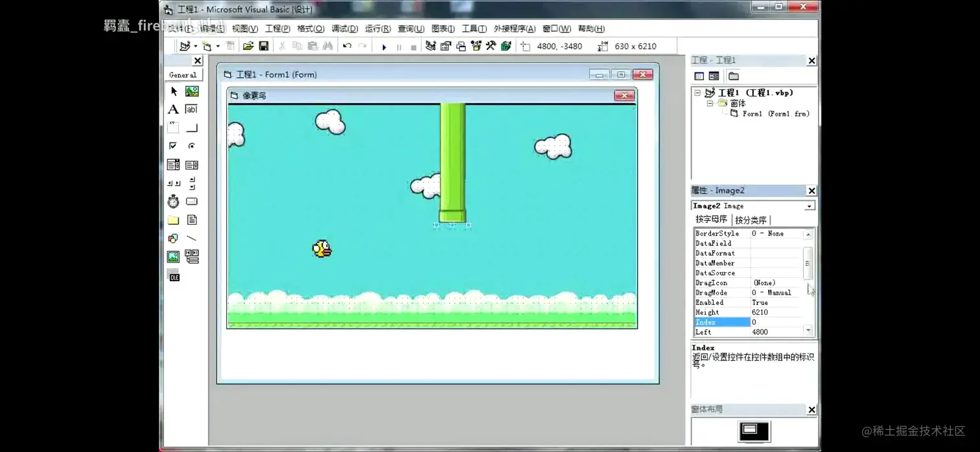Viewport: 980px width, 452px height.
Task: Select the ComboBox control tool
Action: point(174,164)
